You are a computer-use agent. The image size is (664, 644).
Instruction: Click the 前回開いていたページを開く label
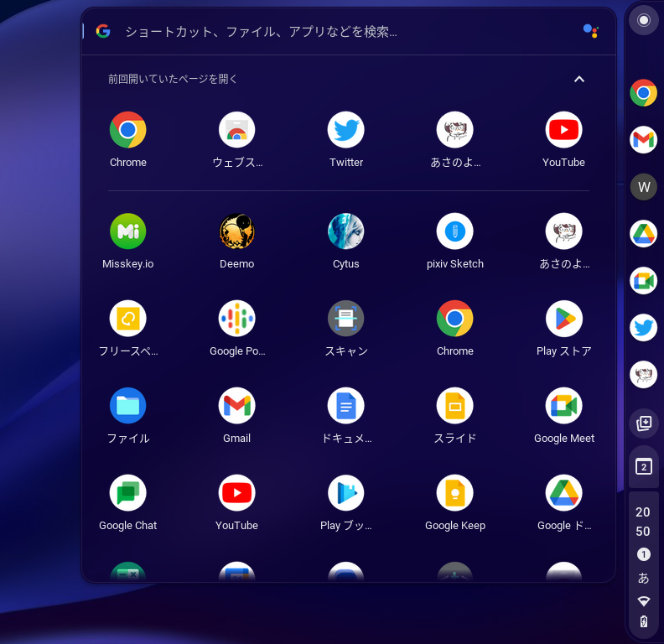coord(173,79)
